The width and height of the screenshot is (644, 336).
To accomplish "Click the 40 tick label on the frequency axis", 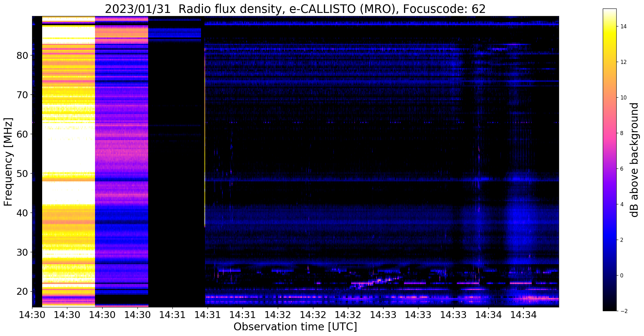I will pos(22,213).
